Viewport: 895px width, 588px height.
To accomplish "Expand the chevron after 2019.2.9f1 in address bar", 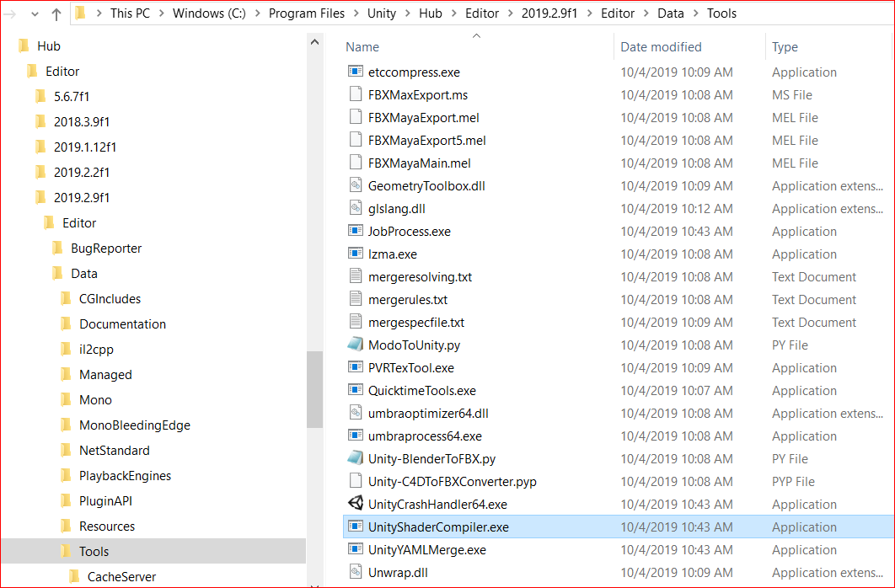I will 589,13.
